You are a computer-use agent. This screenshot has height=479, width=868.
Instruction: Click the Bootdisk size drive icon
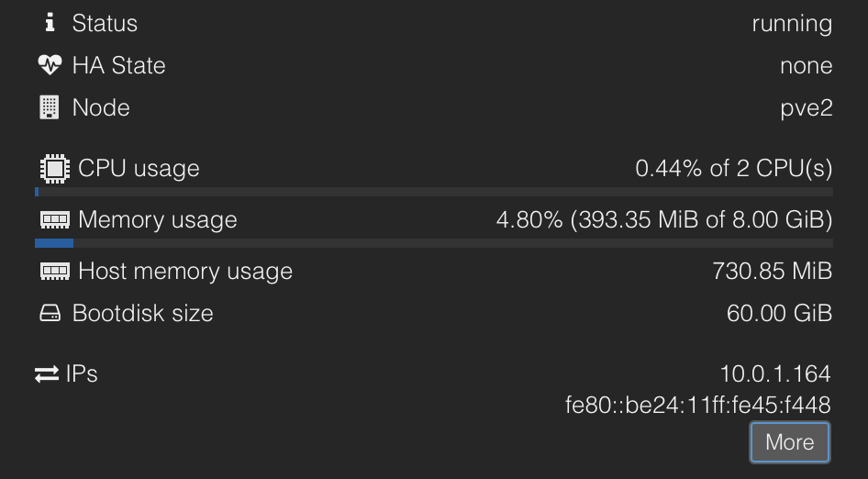pyautogui.click(x=50, y=314)
